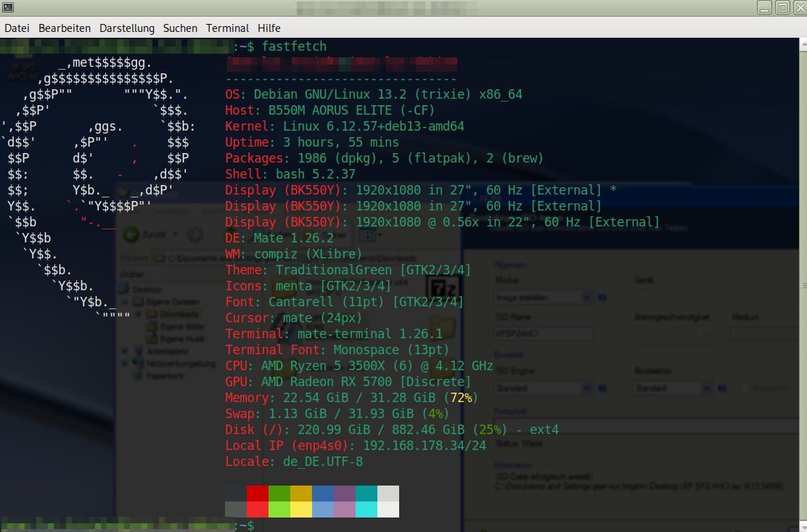Click the dark blue color block
807x532 pixels.
click(x=323, y=494)
